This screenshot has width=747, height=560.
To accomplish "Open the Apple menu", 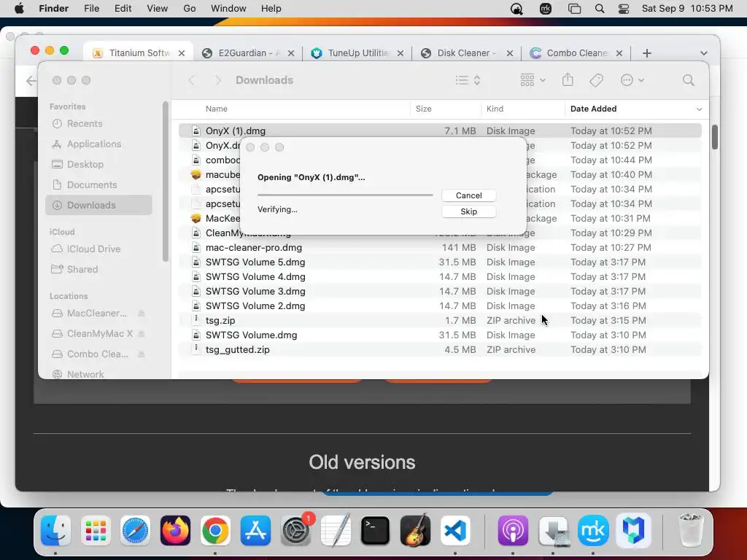I will pyautogui.click(x=20, y=9).
